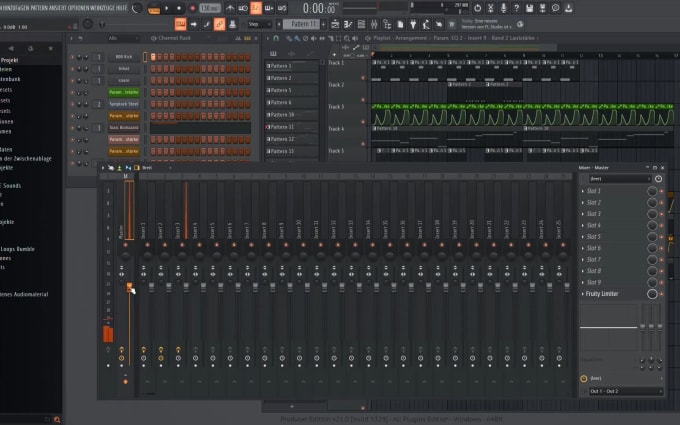Open the playlist view icon in toolbar

[x=335, y=24]
